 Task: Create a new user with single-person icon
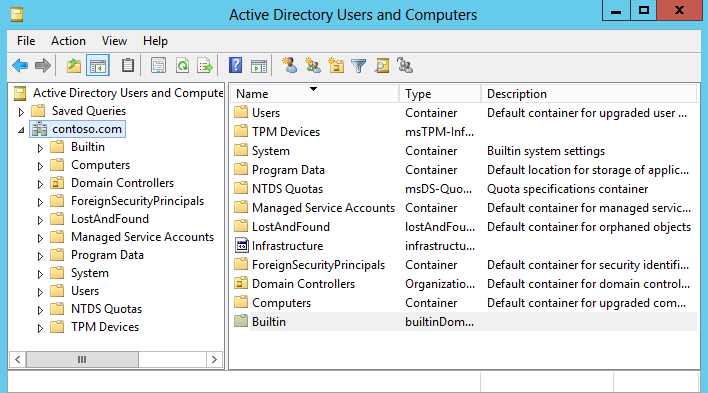(x=289, y=66)
